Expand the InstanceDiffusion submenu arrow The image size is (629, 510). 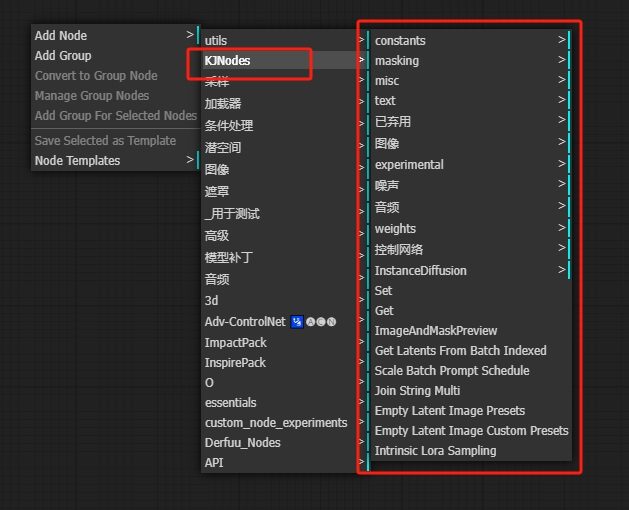pos(562,270)
